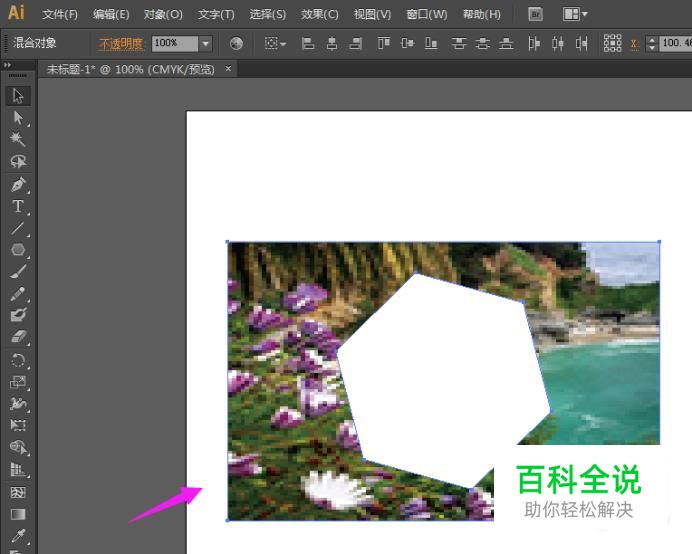692x554 pixels.
Task: Close the 未标题-1* document tab
Action: [x=228, y=68]
